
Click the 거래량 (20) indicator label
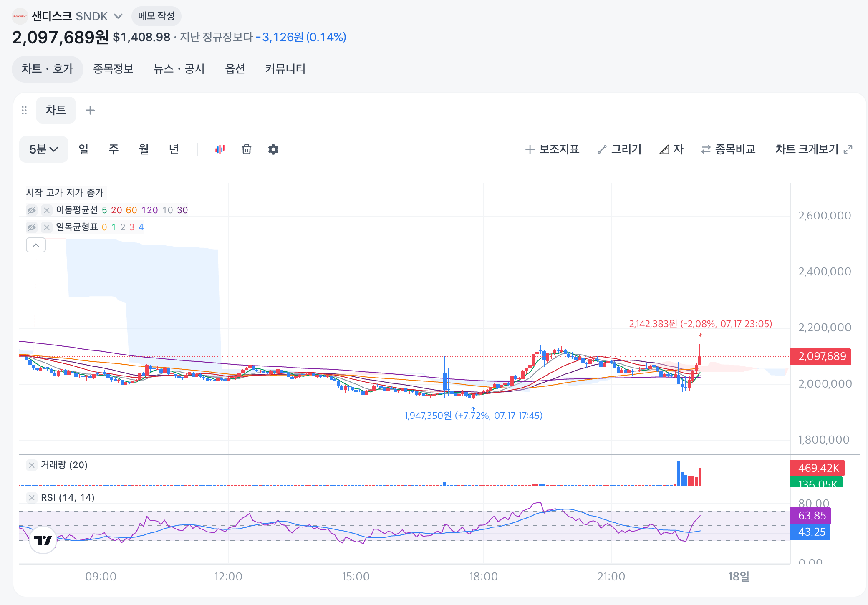coord(64,465)
